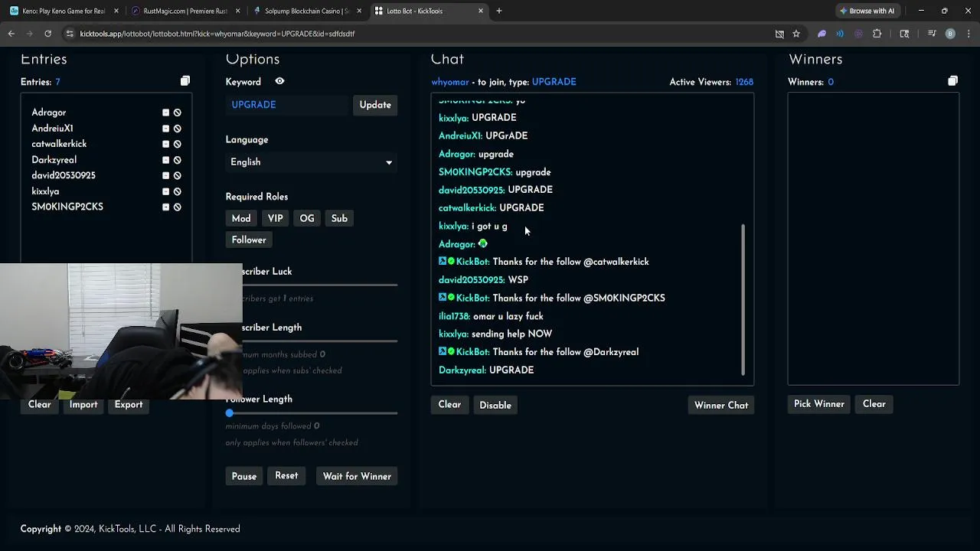
Task: Toggle the VIP required role
Action: 276,219
